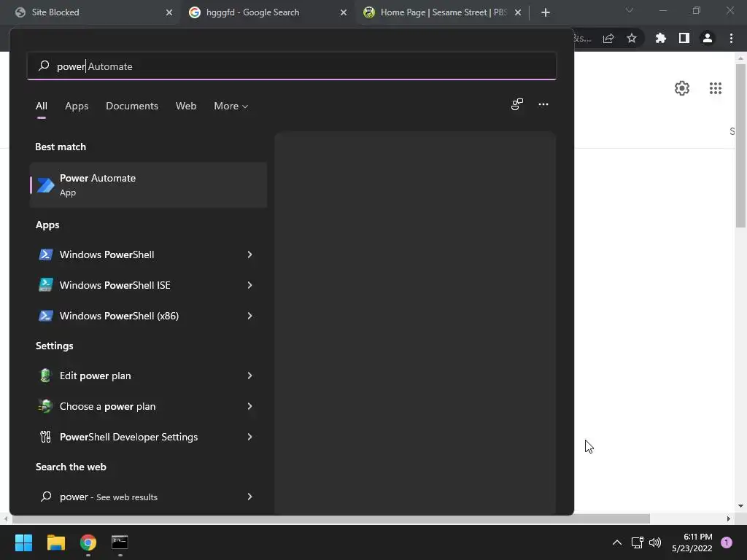Open the Power Automate app icon
This screenshot has height=560, width=747.
click(x=46, y=184)
